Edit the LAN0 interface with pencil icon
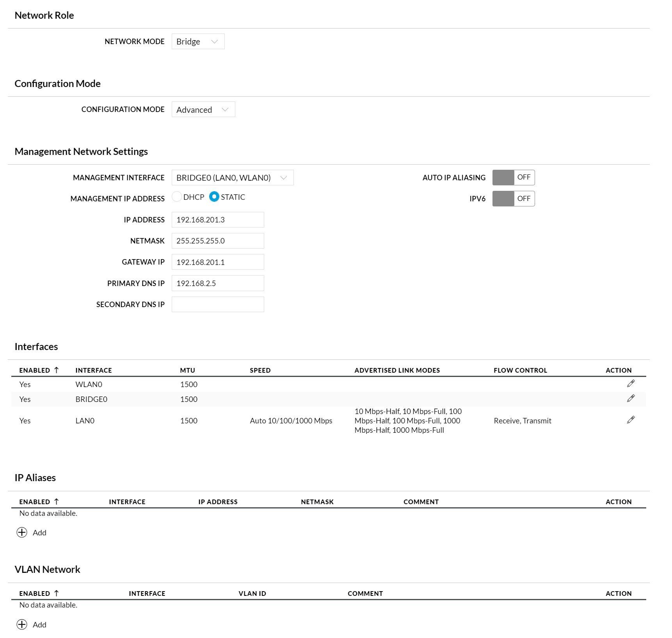This screenshot has width=672, height=638. click(x=631, y=420)
